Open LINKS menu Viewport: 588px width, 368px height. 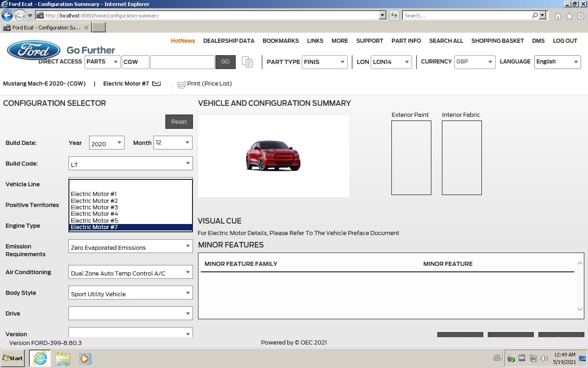click(315, 41)
